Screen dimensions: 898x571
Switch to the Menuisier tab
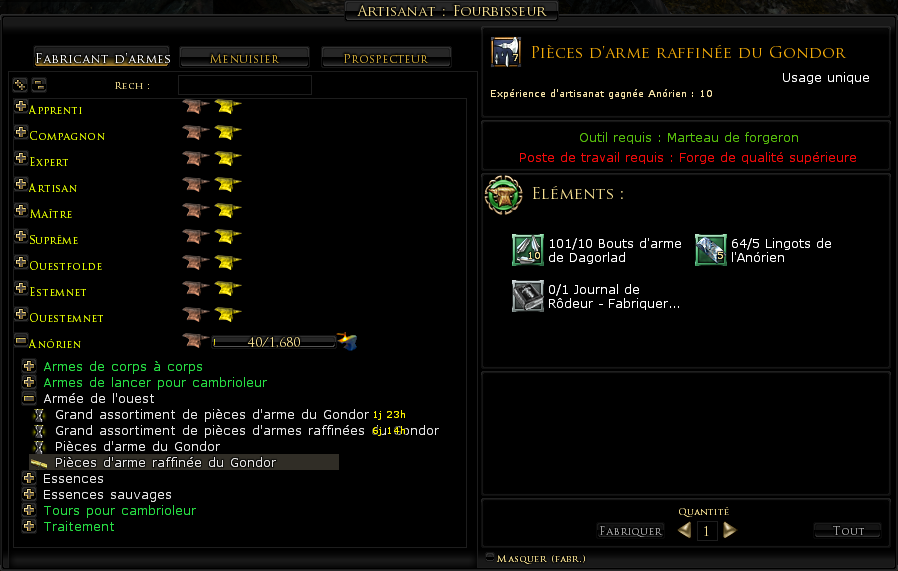click(x=245, y=58)
